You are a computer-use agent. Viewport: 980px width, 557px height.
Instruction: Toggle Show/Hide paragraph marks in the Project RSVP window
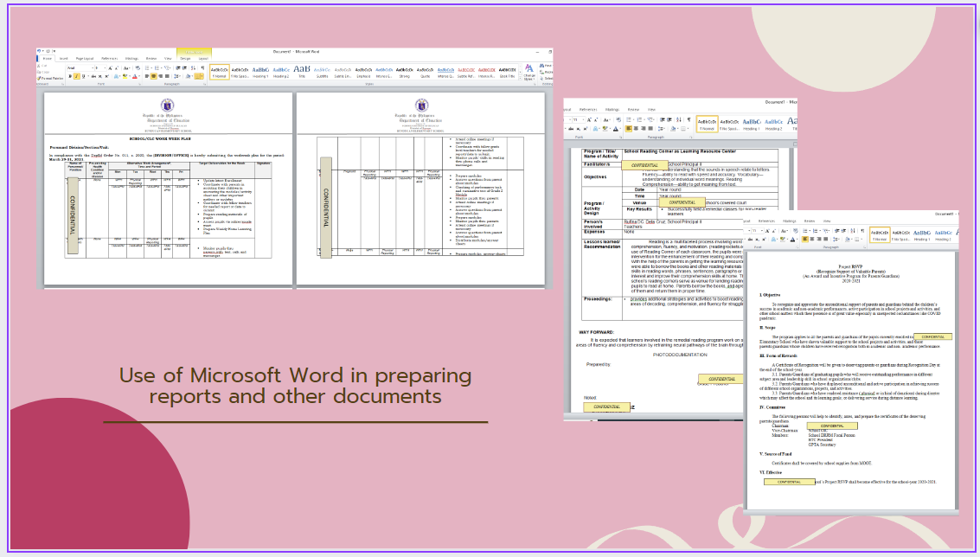coord(862,231)
